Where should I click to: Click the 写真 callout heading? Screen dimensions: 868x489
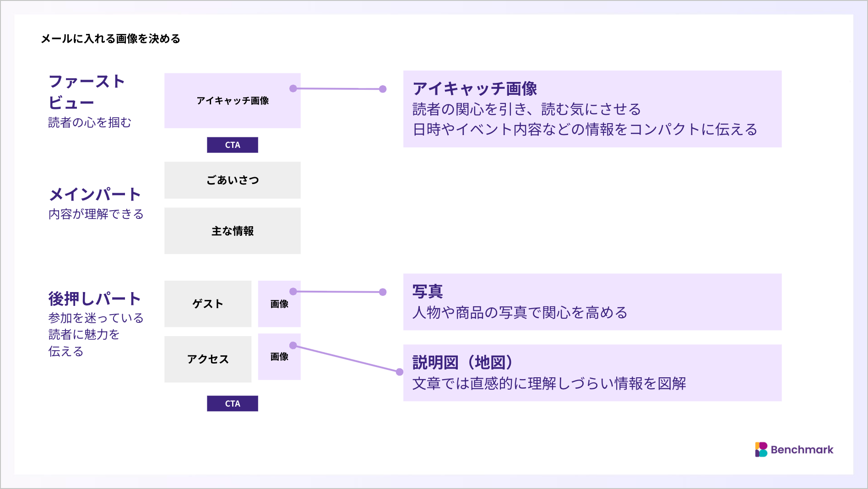coord(428,291)
